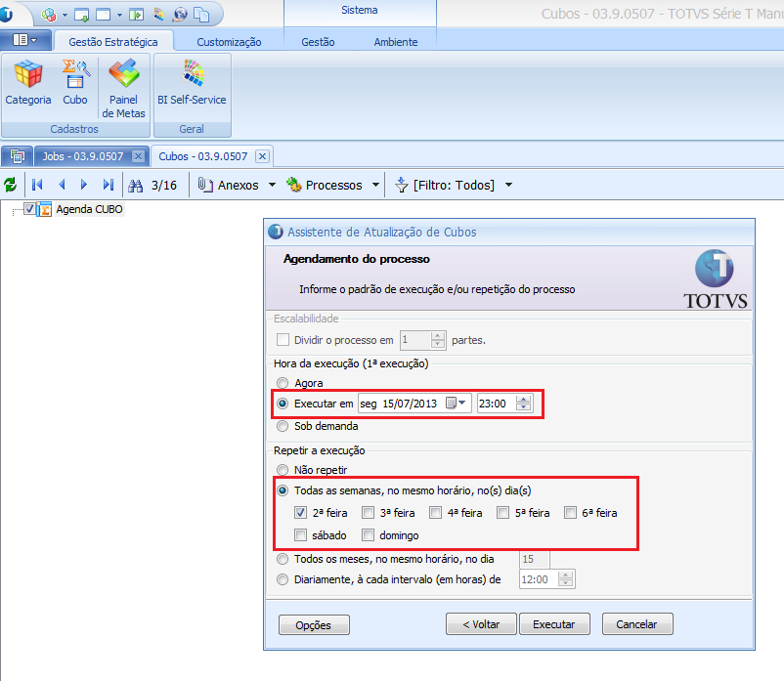Click quick access blank window icon
This screenshot has width=784, height=681.
coord(103,15)
